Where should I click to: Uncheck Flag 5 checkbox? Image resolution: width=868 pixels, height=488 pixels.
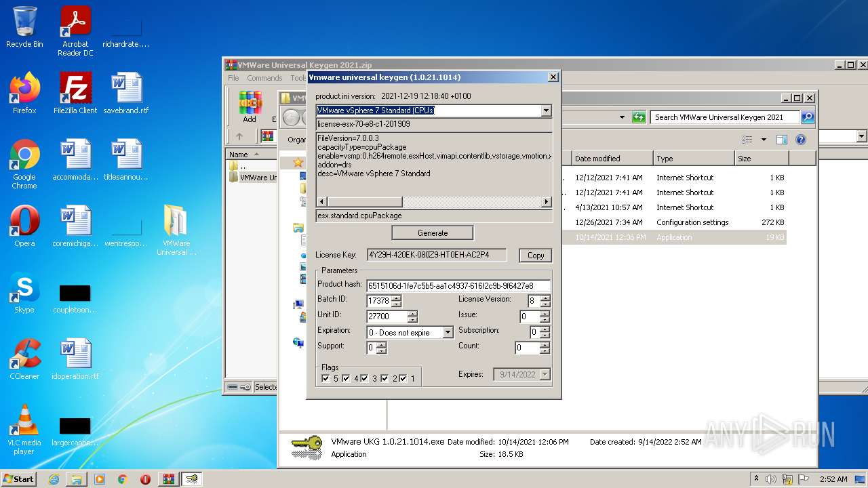click(325, 378)
